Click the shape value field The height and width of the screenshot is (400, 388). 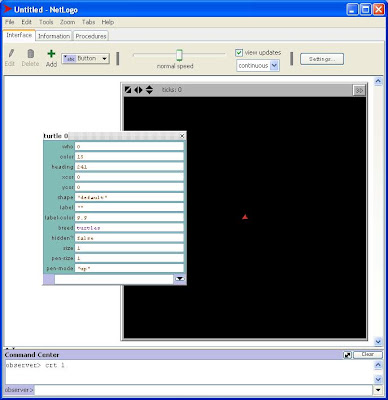(x=129, y=197)
